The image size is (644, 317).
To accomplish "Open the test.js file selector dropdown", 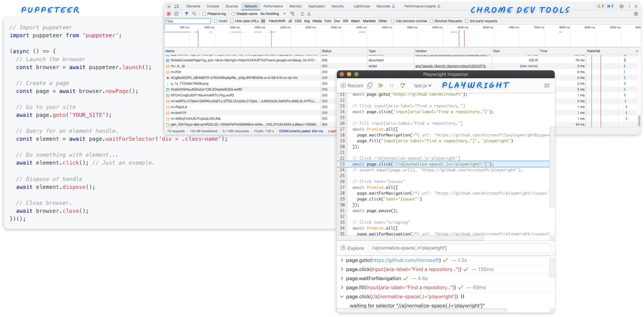I will pos(422,86).
